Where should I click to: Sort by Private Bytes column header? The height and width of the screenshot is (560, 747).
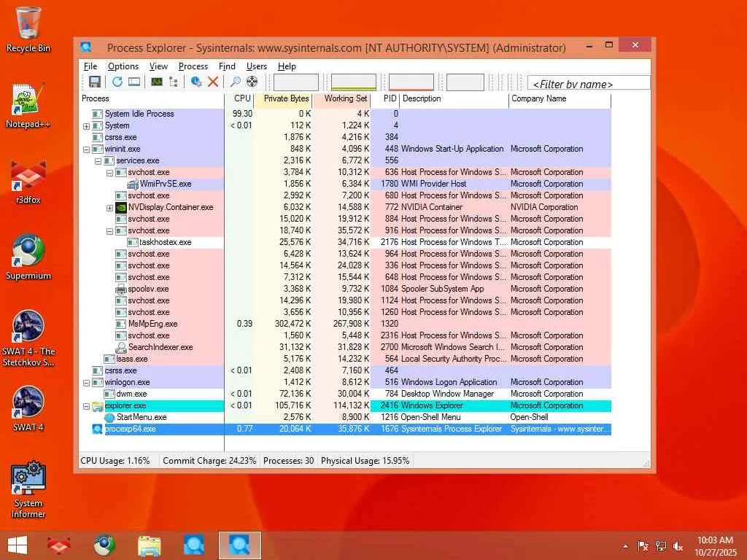[x=283, y=98]
